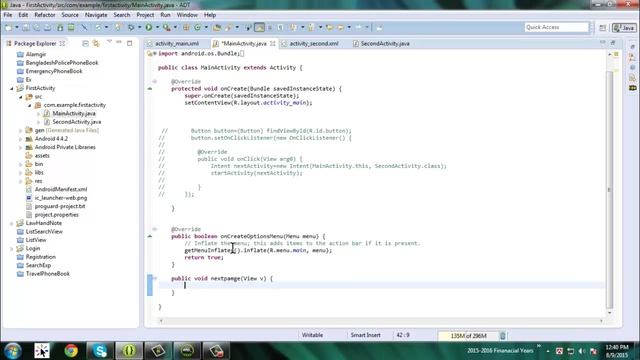
Task: Select AndroidManifest.xml in Package Explorer
Action: tap(61, 189)
